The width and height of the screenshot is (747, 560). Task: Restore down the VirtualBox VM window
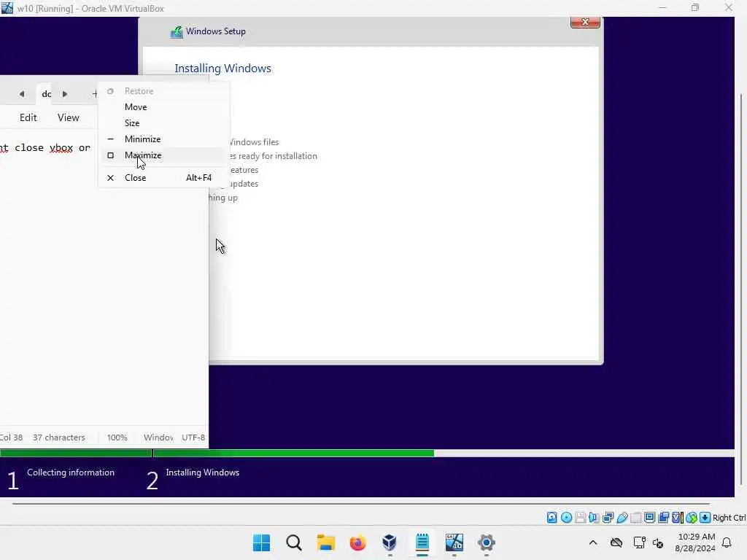point(695,7)
